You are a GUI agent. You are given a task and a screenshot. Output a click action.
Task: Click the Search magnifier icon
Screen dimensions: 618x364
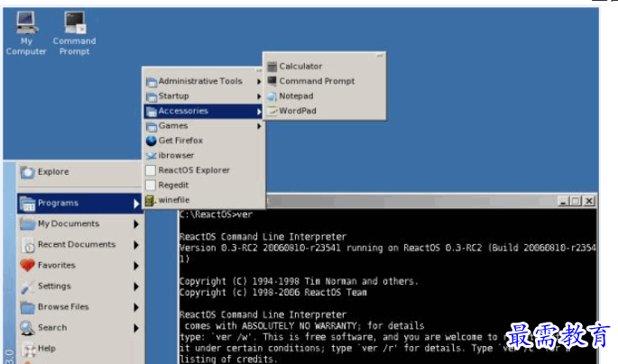coord(28,328)
